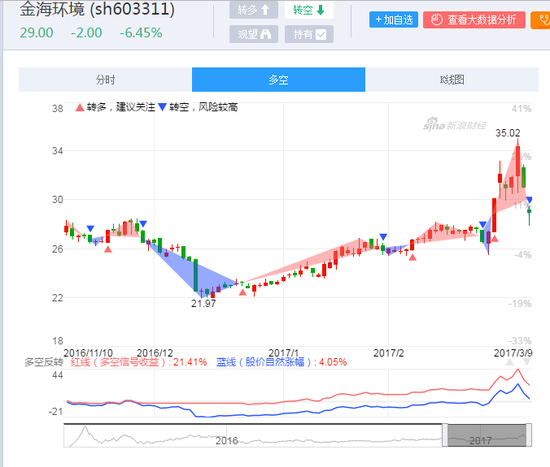
Task: Click the 转多 up-arrow button
Action: tap(254, 10)
